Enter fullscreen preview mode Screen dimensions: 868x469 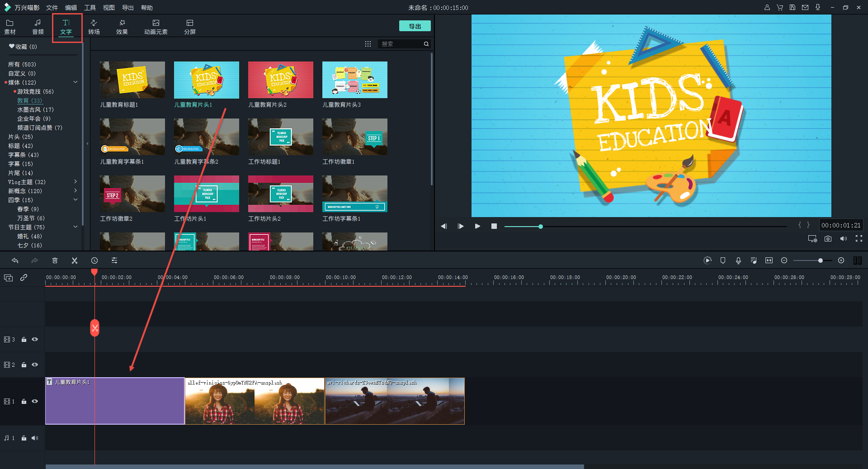859,239
